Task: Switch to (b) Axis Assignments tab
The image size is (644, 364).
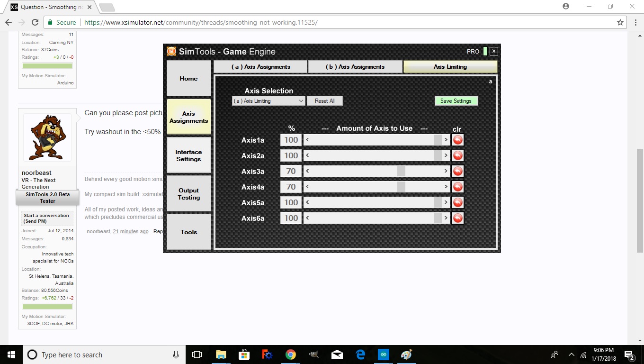Action: (x=355, y=67)
